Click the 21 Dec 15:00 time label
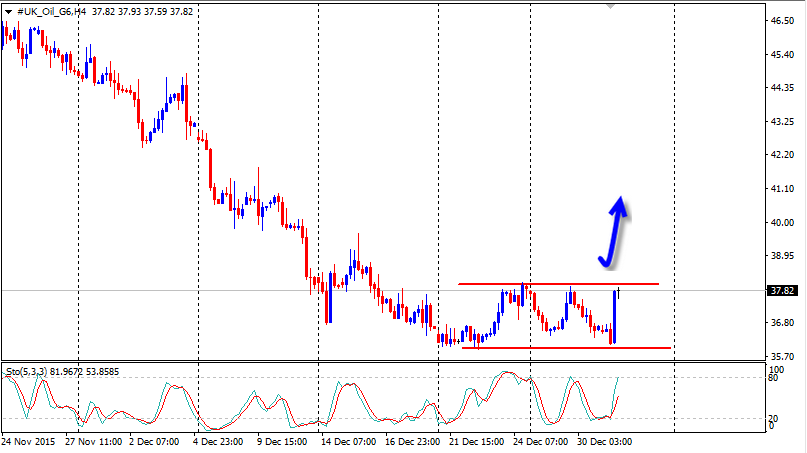The image size is (807, 453). coord(477,442)
